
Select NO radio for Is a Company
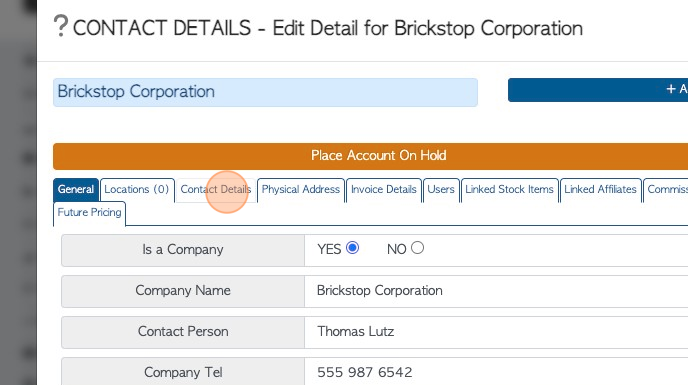click(x=417, y=248)
